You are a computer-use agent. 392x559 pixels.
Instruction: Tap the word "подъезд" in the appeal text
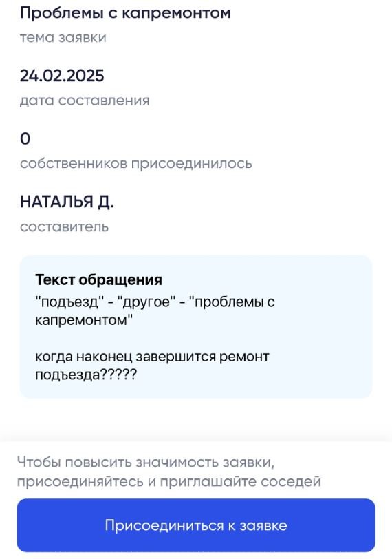point(69,302)
